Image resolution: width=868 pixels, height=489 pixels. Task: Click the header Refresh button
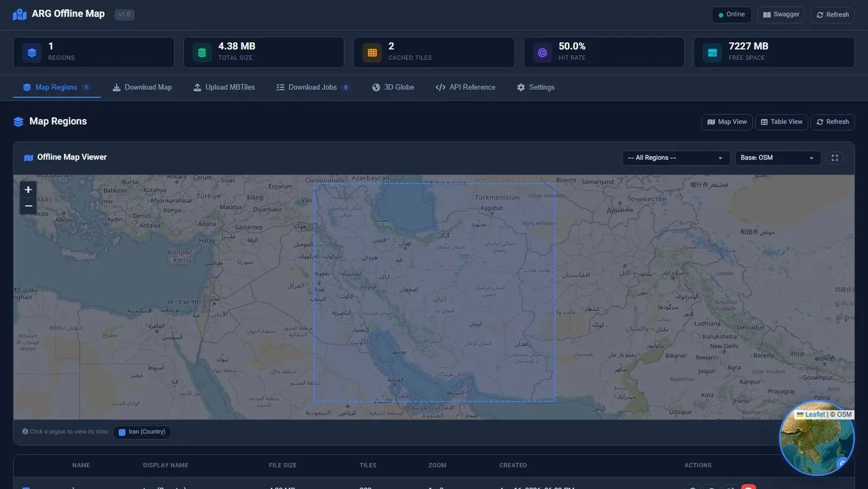[833, 15]
